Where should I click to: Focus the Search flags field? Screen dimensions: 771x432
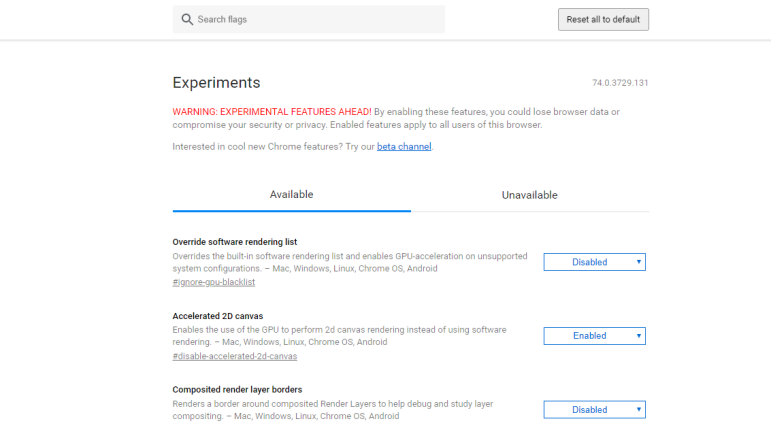tap(309, 20)
